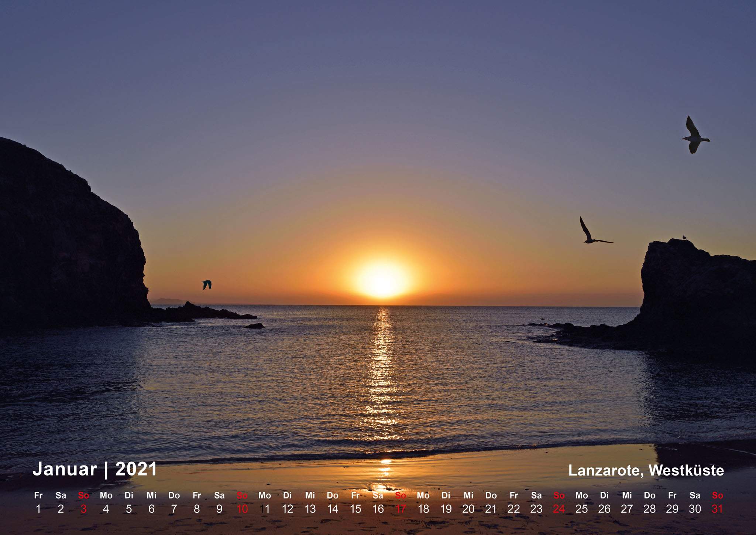Select date 2 in the calendar
756x535 pixels.
tap(61, 509)
